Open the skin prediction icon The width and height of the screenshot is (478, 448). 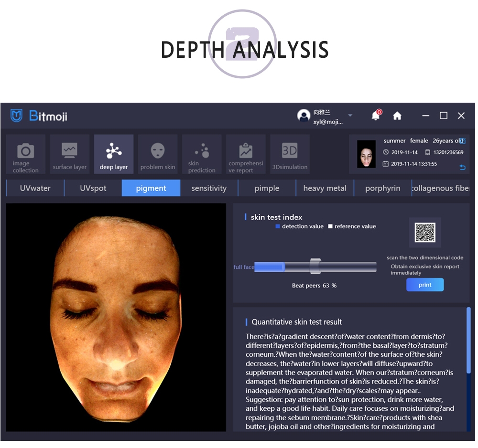[202, 151]
